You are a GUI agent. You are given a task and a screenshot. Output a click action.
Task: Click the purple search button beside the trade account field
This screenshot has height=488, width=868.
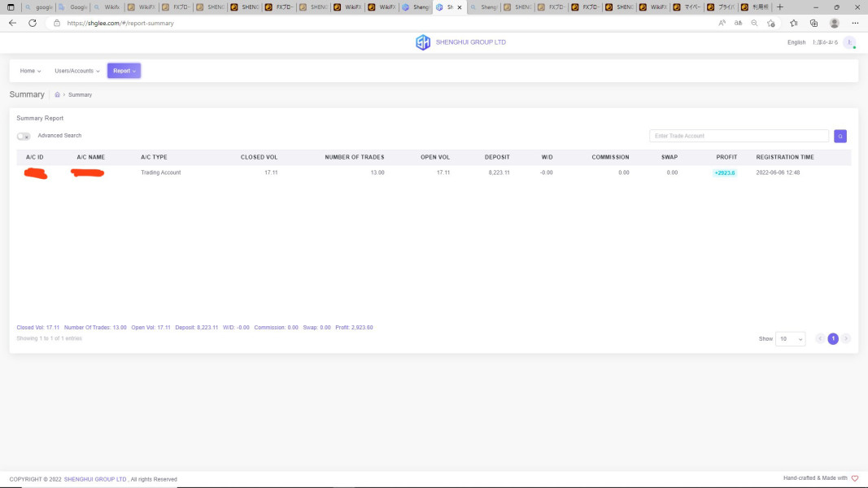(840, 136)
